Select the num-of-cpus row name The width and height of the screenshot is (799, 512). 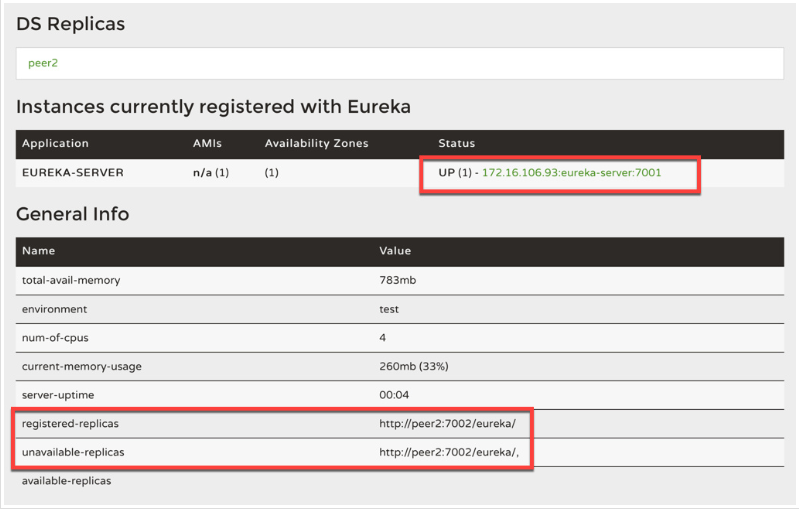55,338
